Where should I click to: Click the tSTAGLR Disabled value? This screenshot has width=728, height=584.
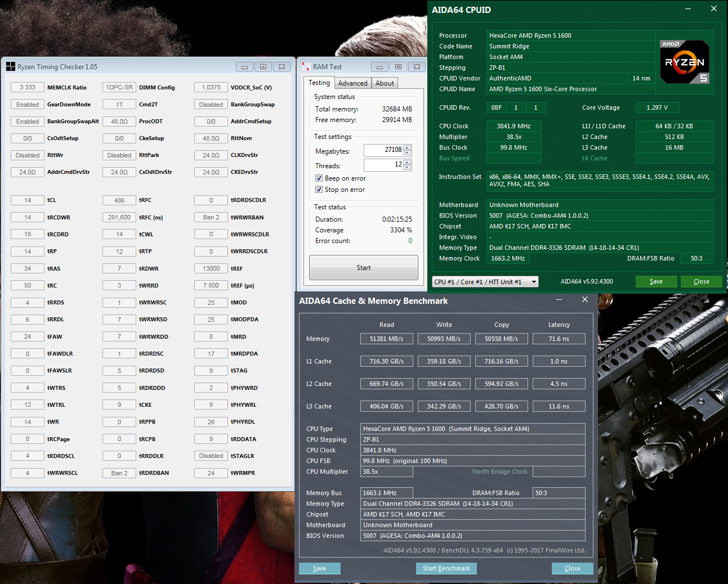tap(211, 456)
